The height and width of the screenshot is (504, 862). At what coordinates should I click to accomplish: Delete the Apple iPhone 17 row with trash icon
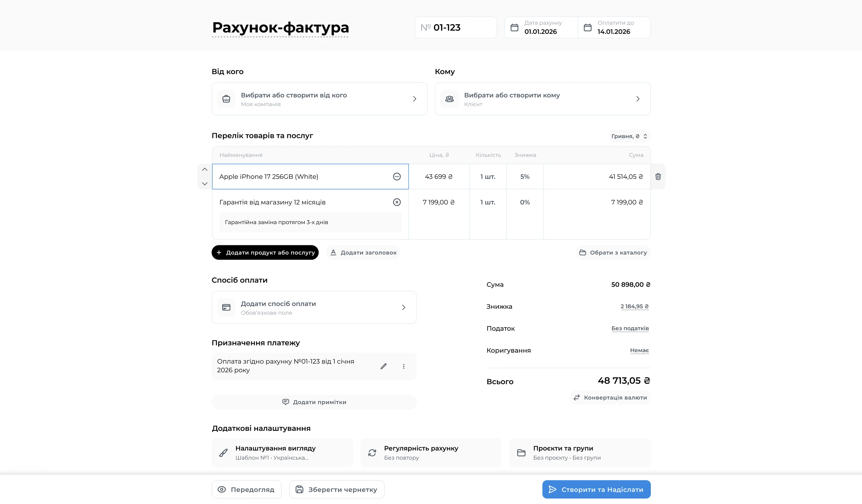click(658, 177)
